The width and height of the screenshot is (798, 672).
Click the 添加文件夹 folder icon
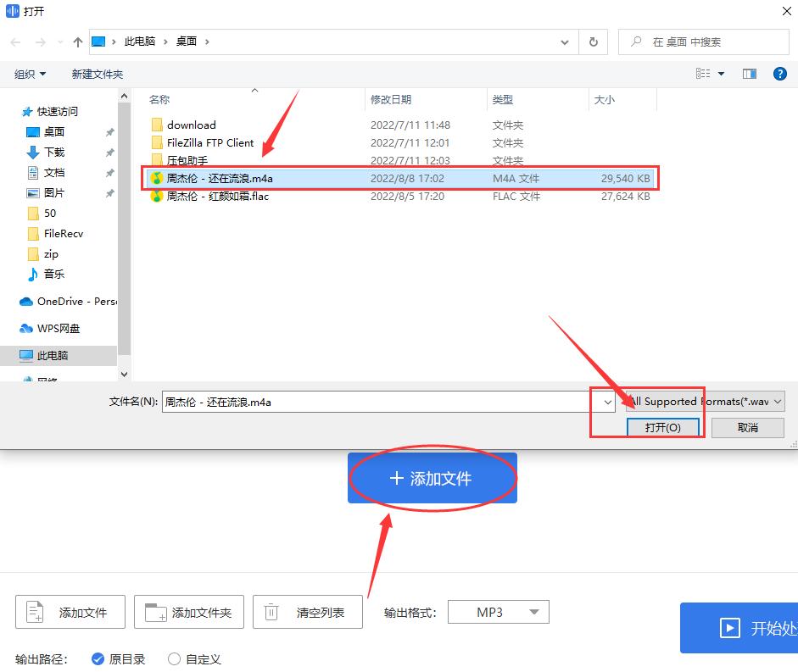153,611
